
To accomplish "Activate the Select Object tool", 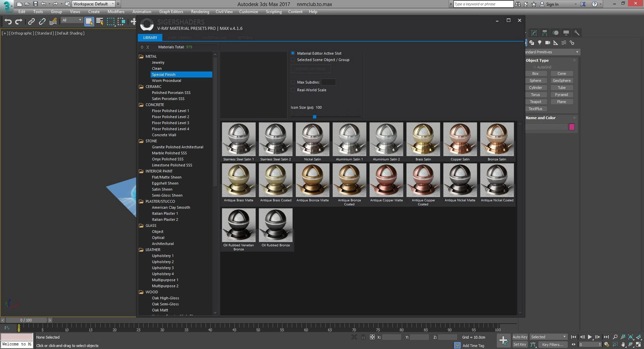I will (89, 22).
